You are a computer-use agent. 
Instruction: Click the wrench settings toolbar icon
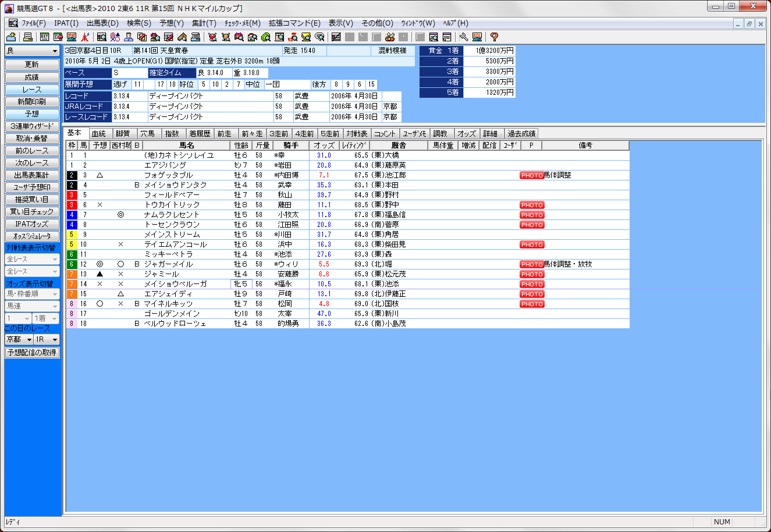(x=463, y=37)
